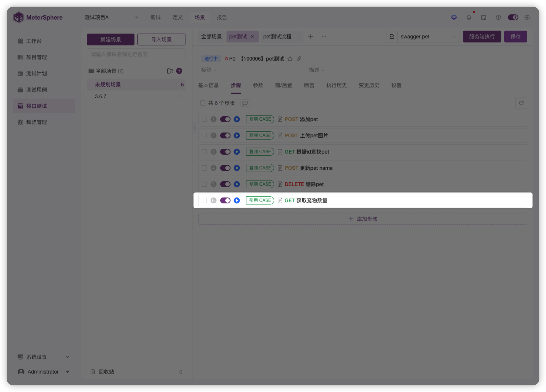Favorite pet测试 scenario with star icon
This screenshot has height=392, width=546.
click(290, 59)
